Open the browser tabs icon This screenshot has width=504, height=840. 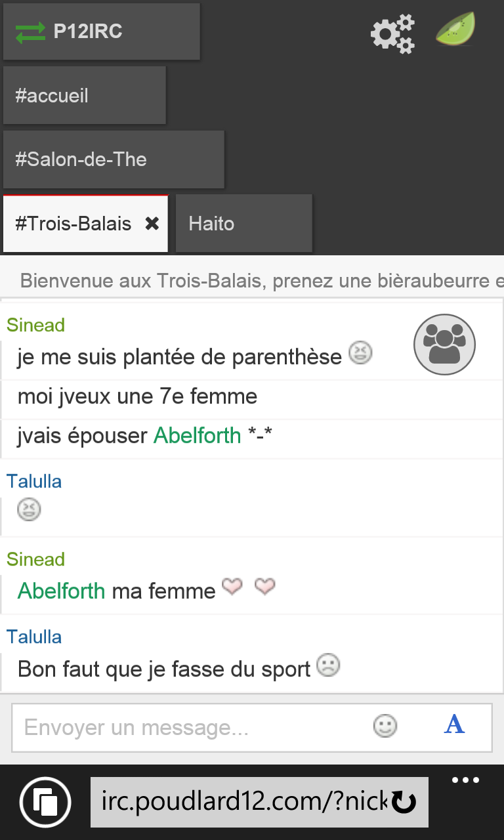(x=45, y=802)
